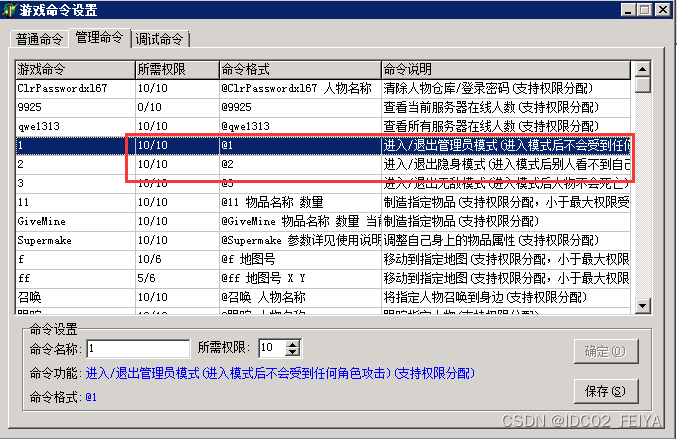The width and height of the screenshot is (677, 439).
Task: Decrease the 所需权限 spinner value
Action: pyautogui.click(x=293, y=352)
